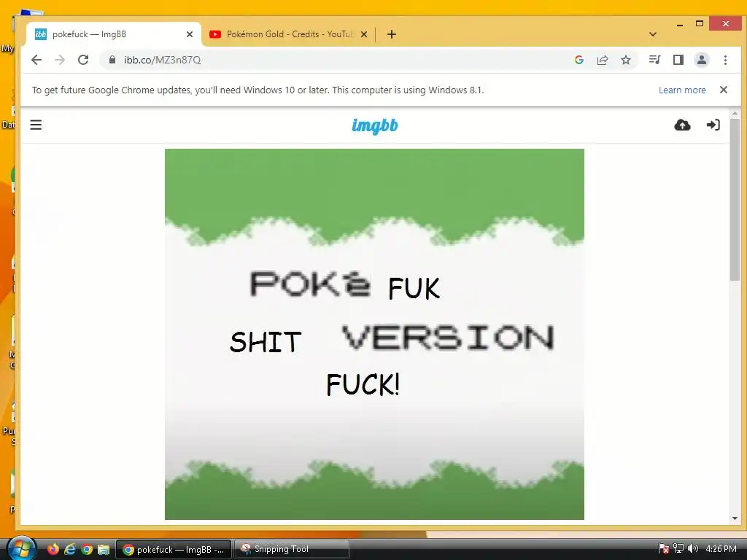The height and width of the screenshot is (560, 747).
Task: Click the network tray icon
Action: point(678,548)
